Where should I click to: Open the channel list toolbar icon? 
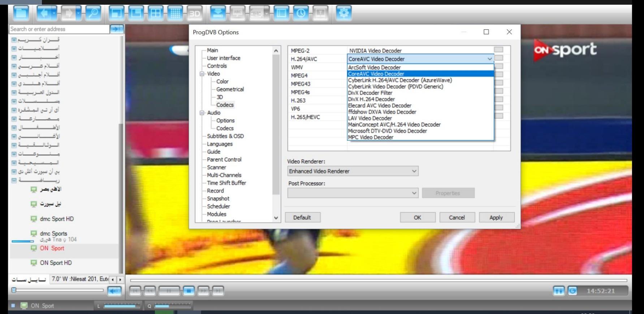[282, 13]
